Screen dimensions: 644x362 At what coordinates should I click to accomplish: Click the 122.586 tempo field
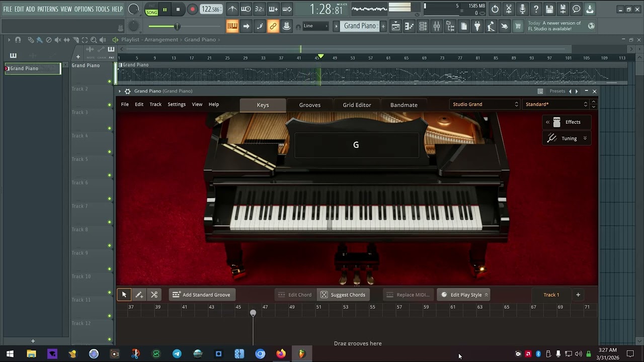point(210,9)
